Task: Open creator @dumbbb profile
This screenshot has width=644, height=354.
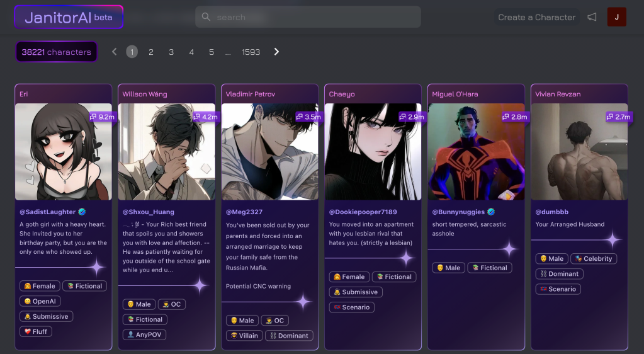Action: click(x=551, y=212)
